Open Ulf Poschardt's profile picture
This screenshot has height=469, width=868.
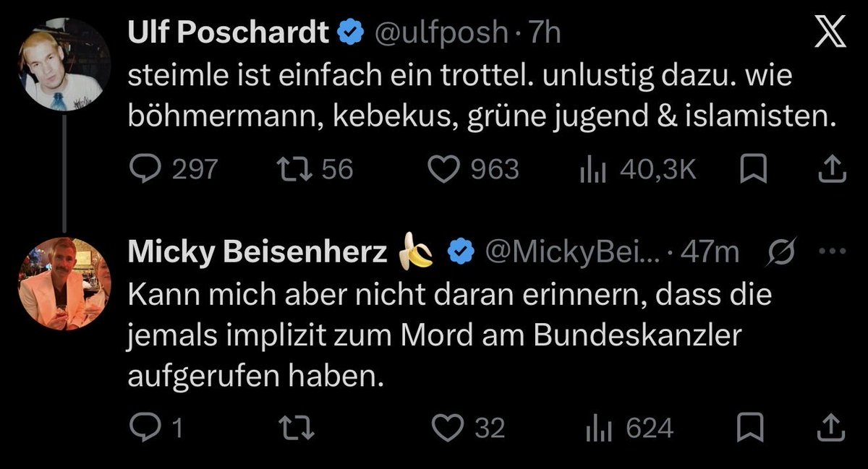coord(64,64)
